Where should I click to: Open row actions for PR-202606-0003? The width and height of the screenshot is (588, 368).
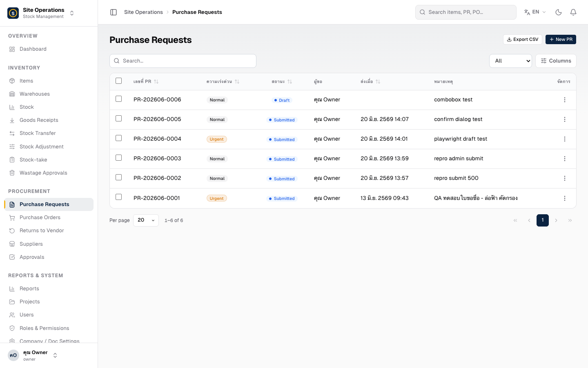pos(565,159)
